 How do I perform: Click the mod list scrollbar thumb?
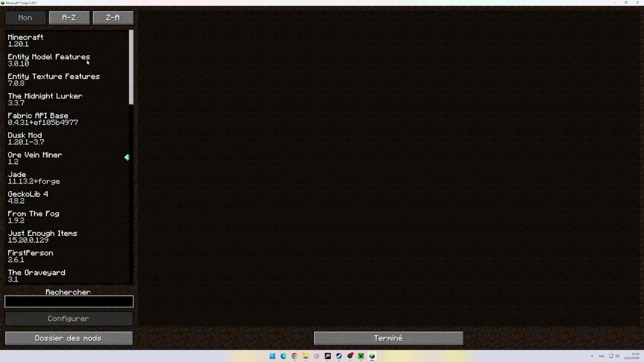pos(131,67)
